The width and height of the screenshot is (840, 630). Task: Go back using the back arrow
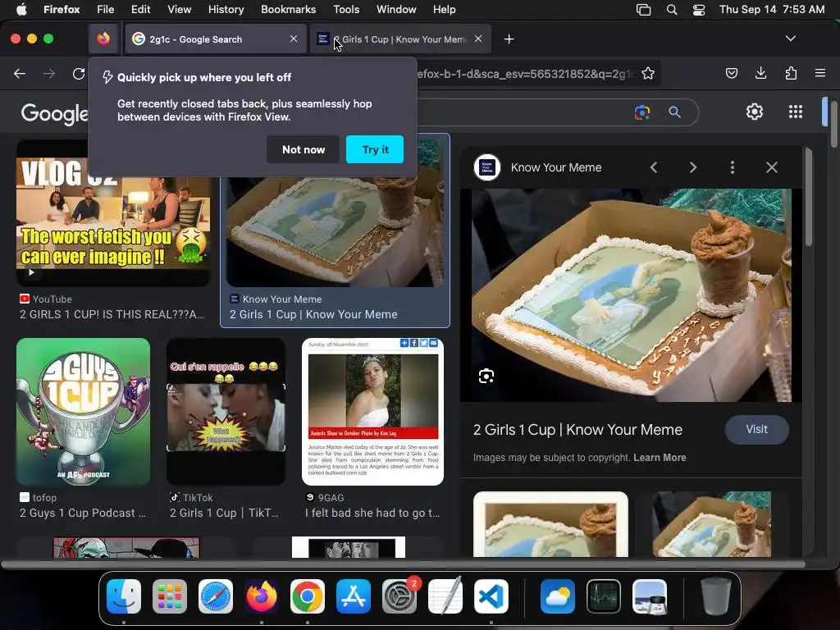point(20,73)
